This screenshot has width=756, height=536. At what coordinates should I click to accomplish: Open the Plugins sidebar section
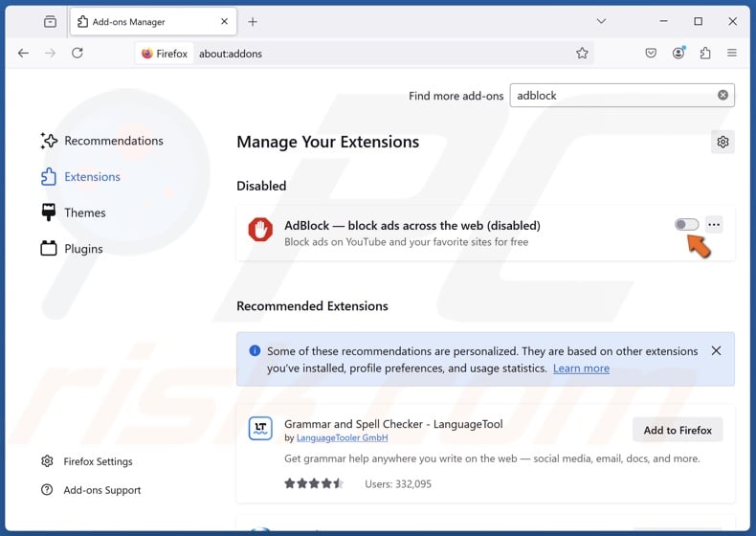(72, 249)
